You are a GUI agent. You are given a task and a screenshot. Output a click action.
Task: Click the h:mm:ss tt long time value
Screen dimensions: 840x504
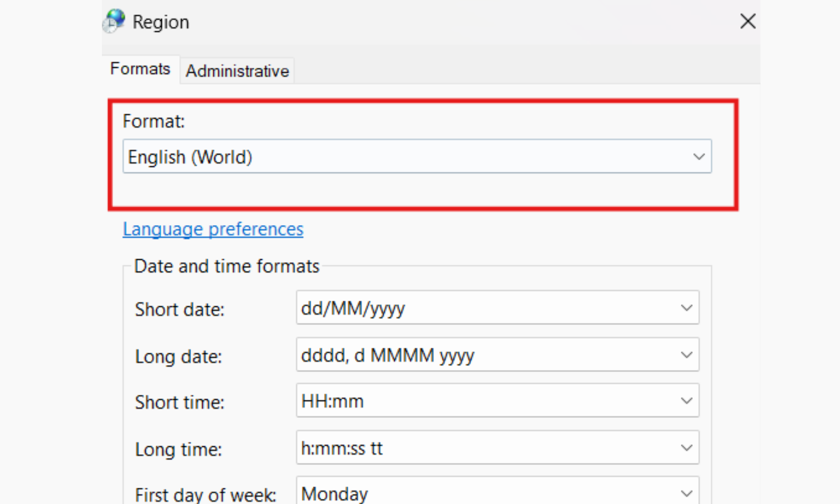pyautogui.click(x=342, y=448)
